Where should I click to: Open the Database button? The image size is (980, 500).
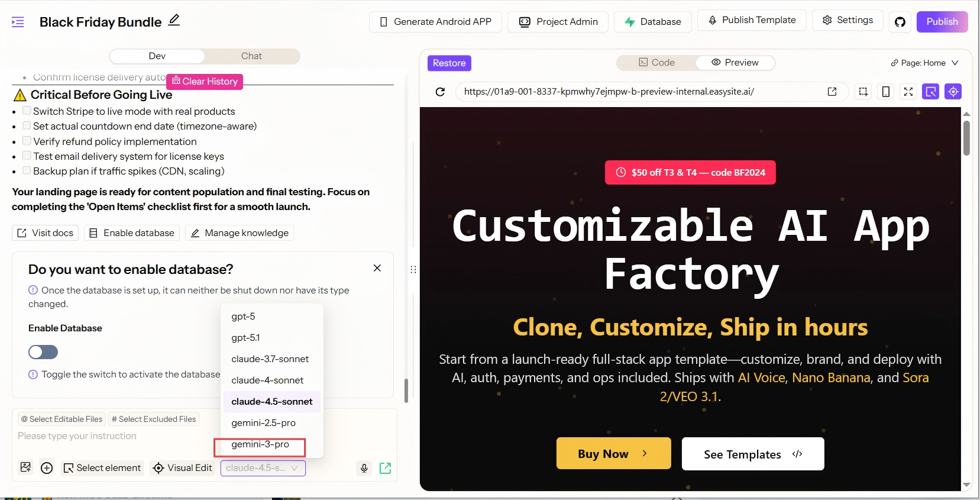(x=652, y=22)
